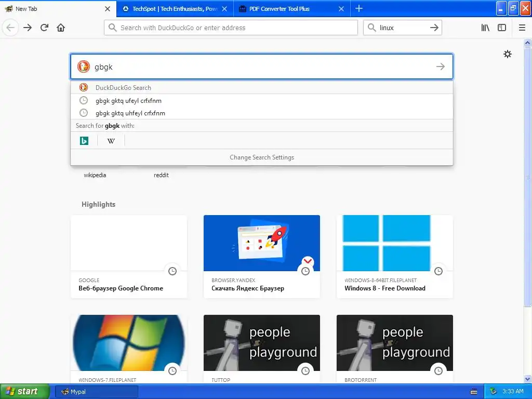Click Скачать Яндекс Браузер title link
Viewport: 532px width, 399px height.
click(248, 288)
